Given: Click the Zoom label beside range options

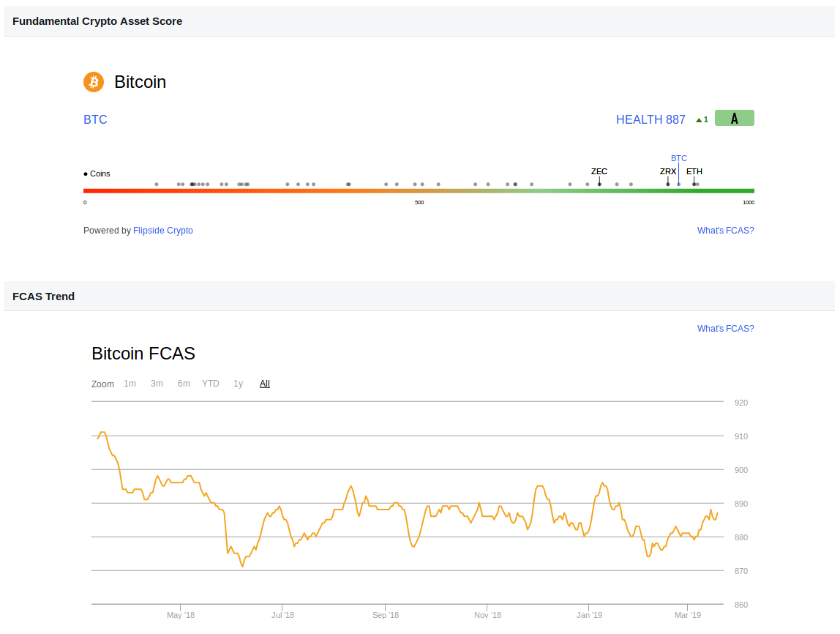Looking at the screenshot, I should 102,384.
